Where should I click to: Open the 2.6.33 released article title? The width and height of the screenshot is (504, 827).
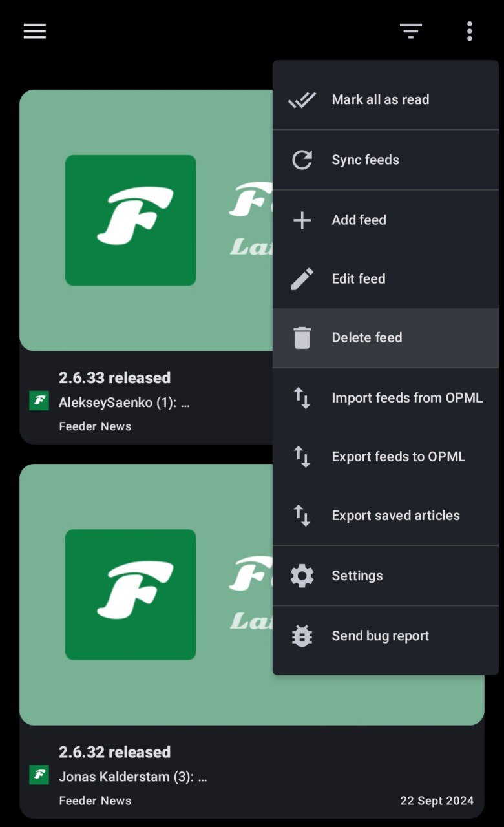point(114,378)
